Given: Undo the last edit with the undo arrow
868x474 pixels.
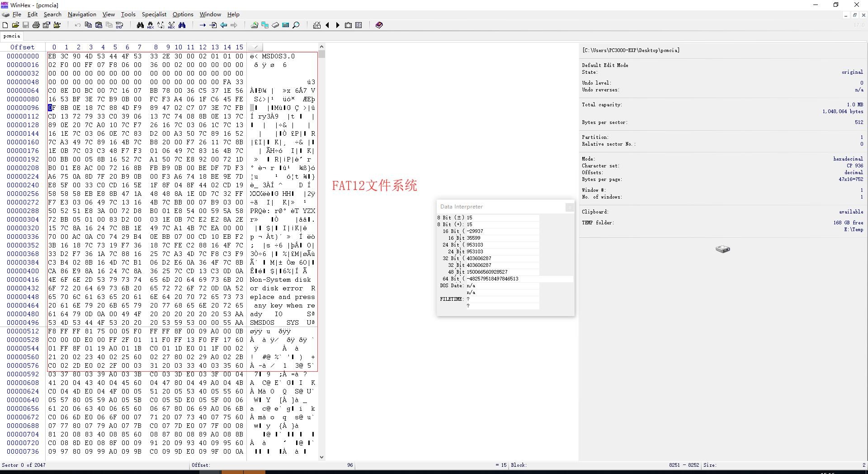Looking at the screenshot, I should click(x=78, y=25).
